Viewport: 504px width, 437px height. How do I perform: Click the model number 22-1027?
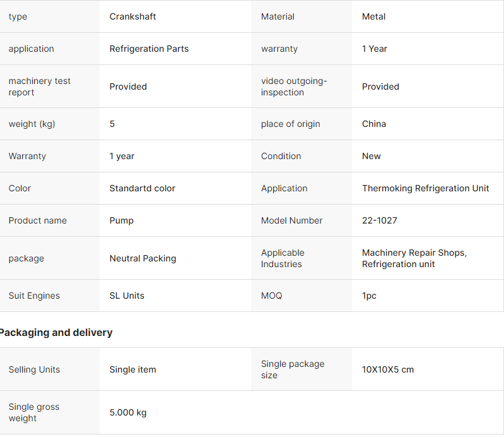379,220
